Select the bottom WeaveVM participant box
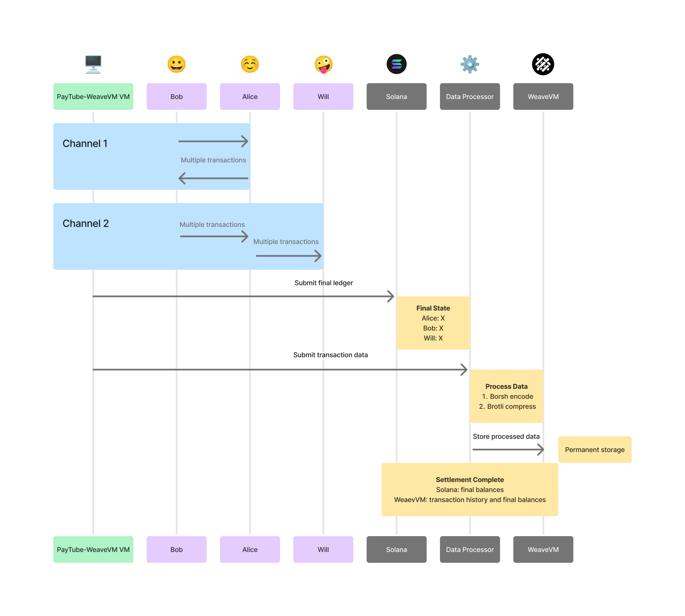Image resolution: width=685 pixels, height=616 pixels. (x=543, y=549)
